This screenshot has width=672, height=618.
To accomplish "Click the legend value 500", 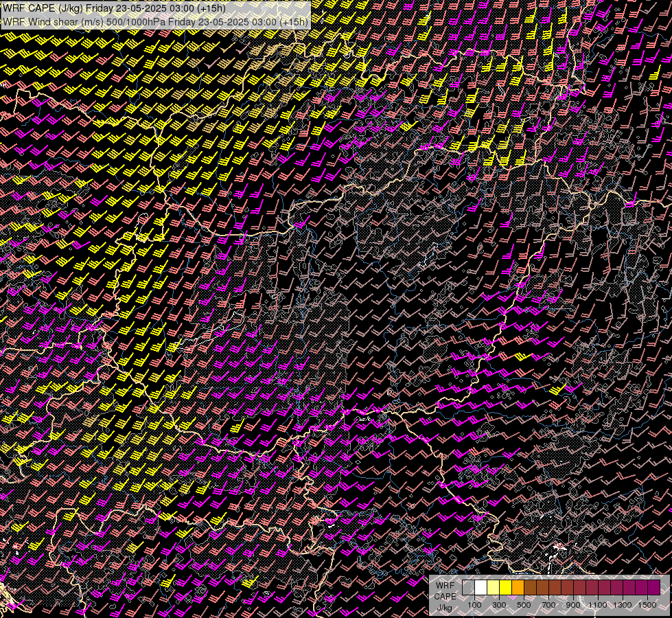I will [524, 605].
